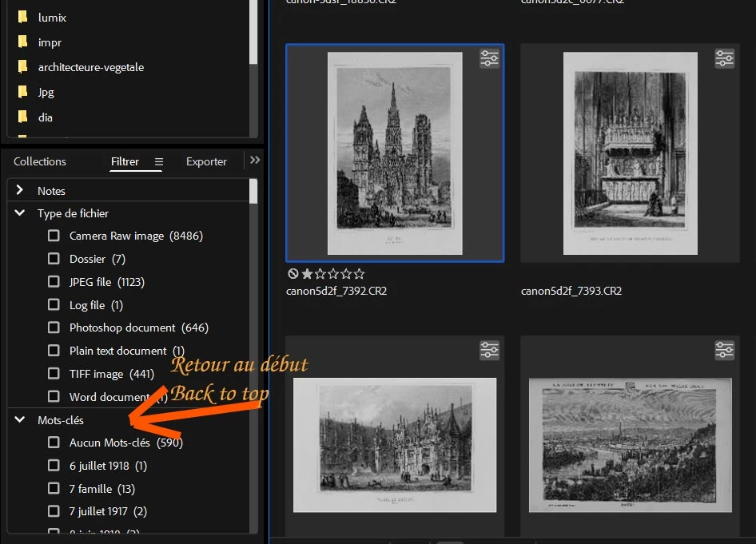Screen dimensions: 756x544
Task: Select altar engraving thumbnail canon5d2f_7393.CR2
Action: 631,153
